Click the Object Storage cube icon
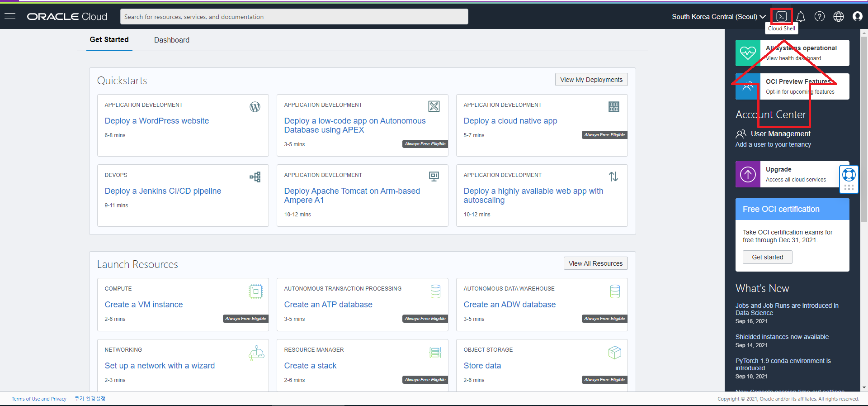The image size is (868, 406). [615, 352]
